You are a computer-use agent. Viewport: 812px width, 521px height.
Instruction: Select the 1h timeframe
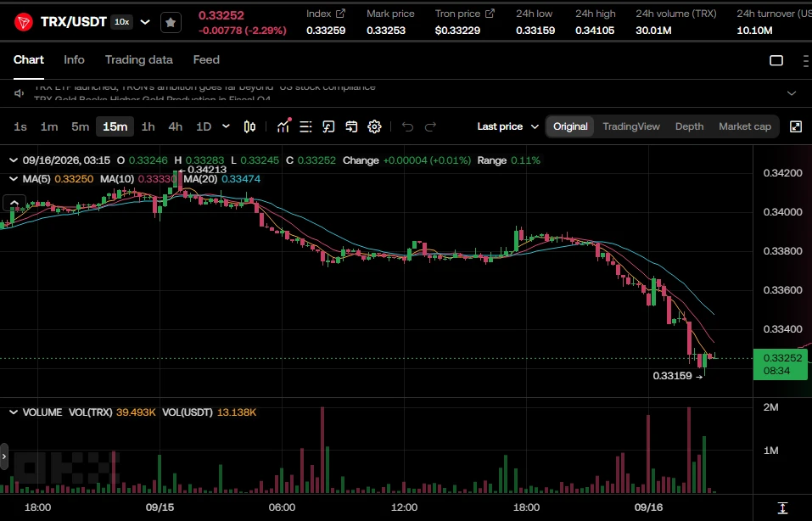pos(148,126)
